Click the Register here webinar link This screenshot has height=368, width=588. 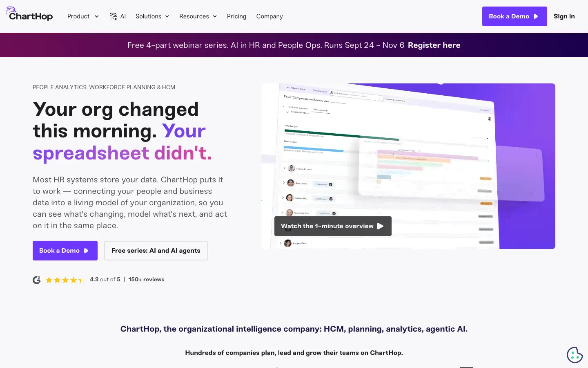434,45
